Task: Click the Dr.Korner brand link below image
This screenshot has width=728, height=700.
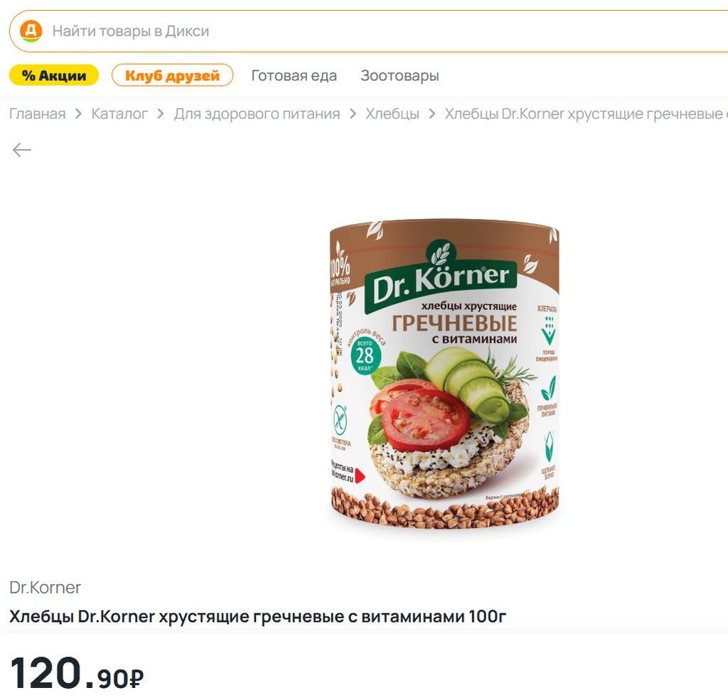Action: (x=45, y=588)
